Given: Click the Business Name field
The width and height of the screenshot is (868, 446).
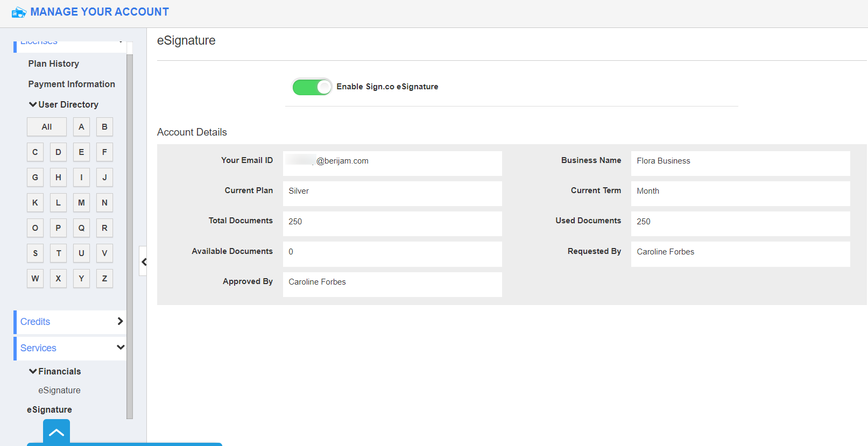Looking at the screenshot, I should click(x=740, y=161).
